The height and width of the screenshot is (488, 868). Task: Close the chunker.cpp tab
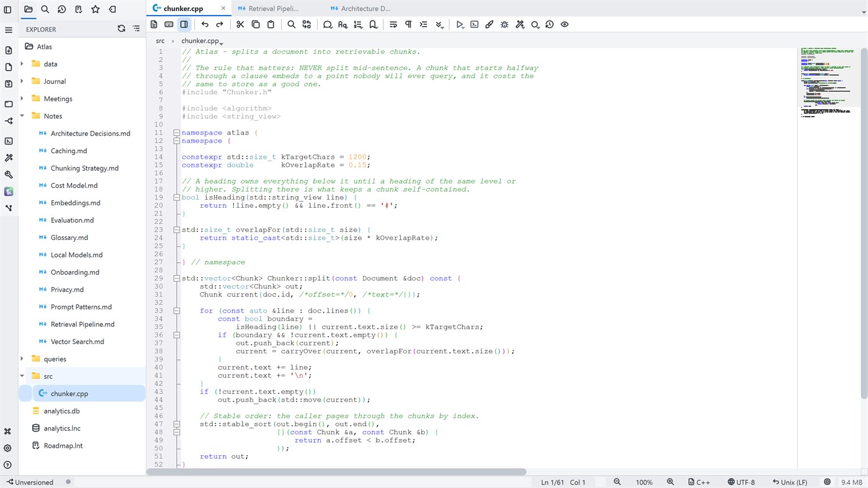[223, 9]
